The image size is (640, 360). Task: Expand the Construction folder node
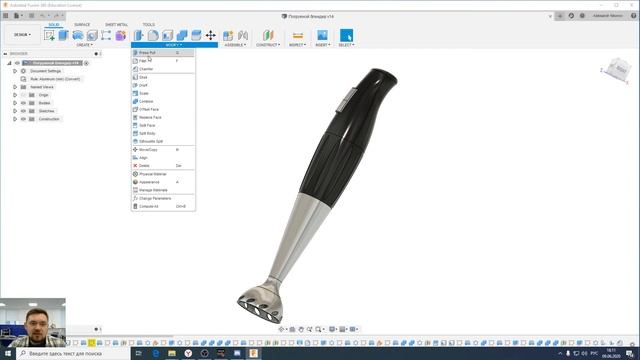[15, 119]
